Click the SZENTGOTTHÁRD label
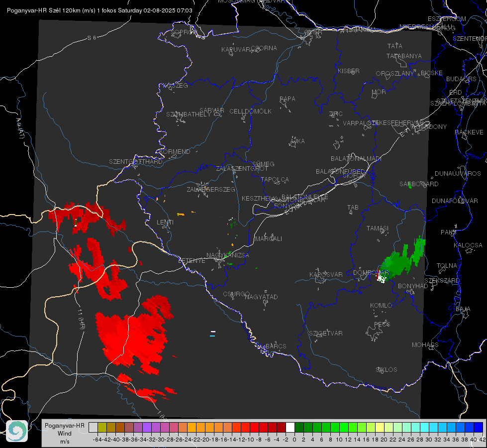The width and height of the screenshot is (487, 448). [136, 162]
